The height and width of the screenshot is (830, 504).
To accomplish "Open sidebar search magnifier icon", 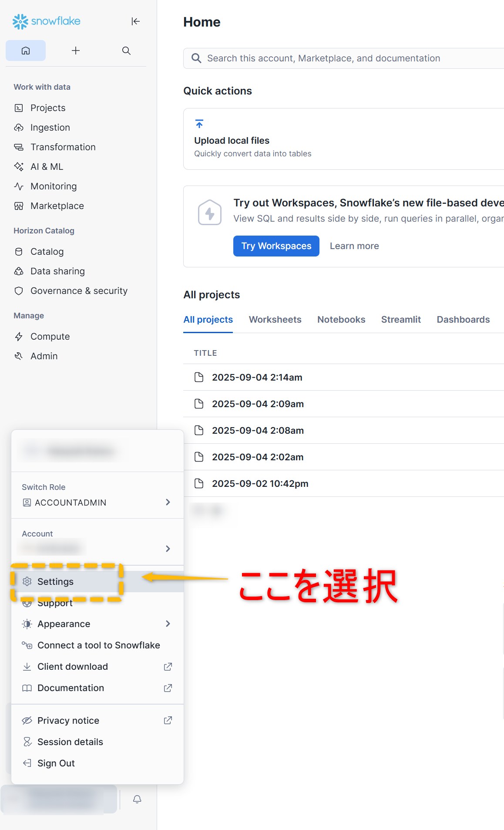I will [x=126, y=51].
